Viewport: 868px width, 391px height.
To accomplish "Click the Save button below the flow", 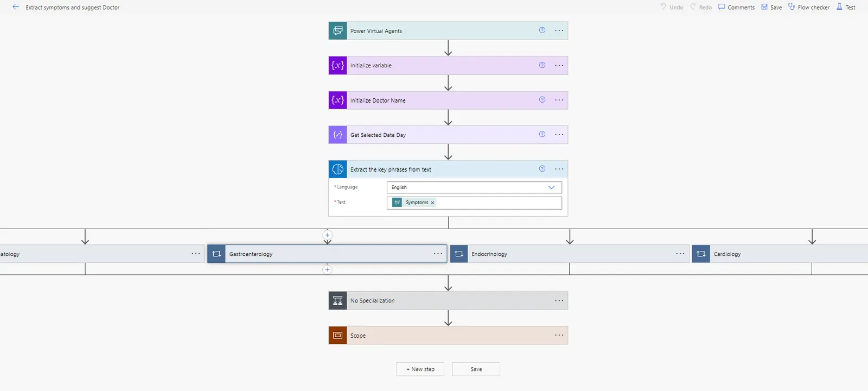I will 476,369.
